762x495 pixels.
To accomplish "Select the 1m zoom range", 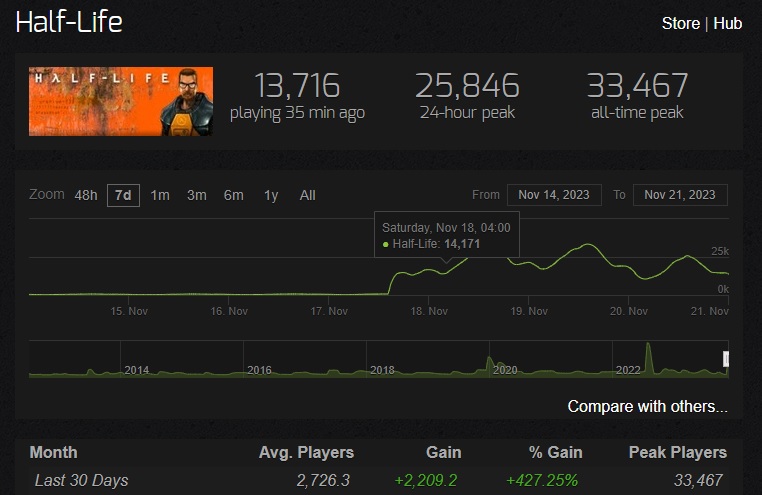I will 160,195.
